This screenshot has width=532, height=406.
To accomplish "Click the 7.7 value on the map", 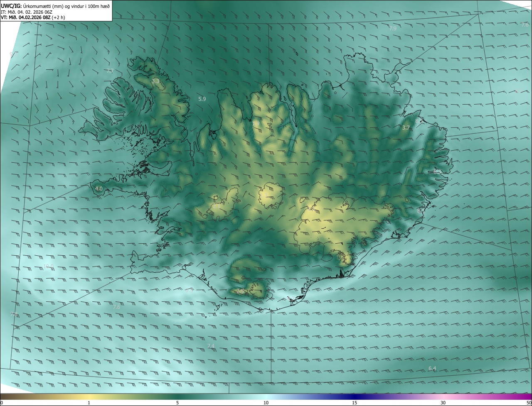I will (110, 71).
